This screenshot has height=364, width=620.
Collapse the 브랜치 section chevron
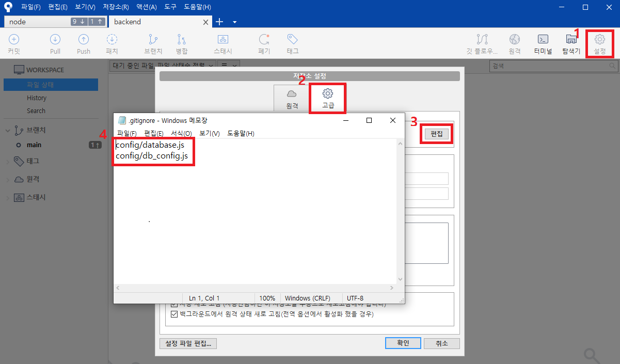[x=8, y=130]
